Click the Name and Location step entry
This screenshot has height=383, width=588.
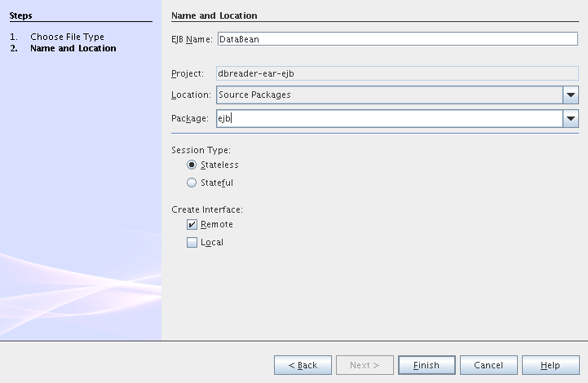coord(73,48)
